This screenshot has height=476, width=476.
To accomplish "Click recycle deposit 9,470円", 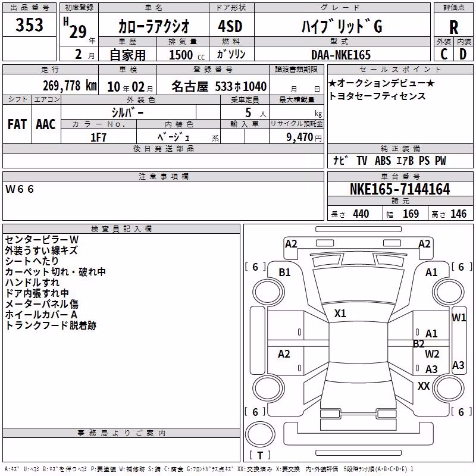I will (304, 137).
